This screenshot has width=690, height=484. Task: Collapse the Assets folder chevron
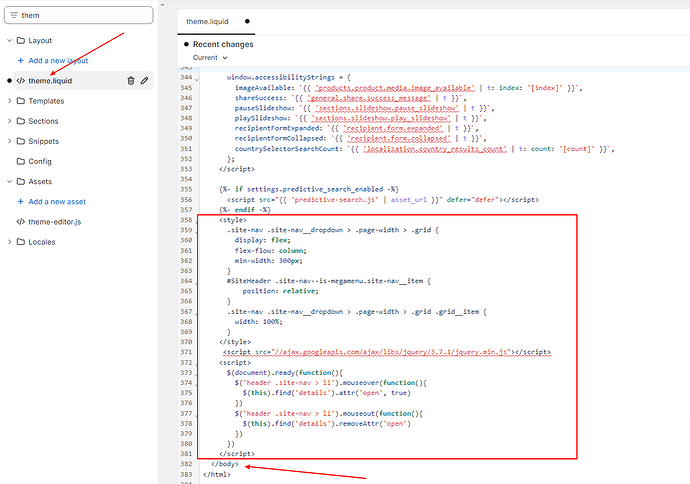point(9,181)
